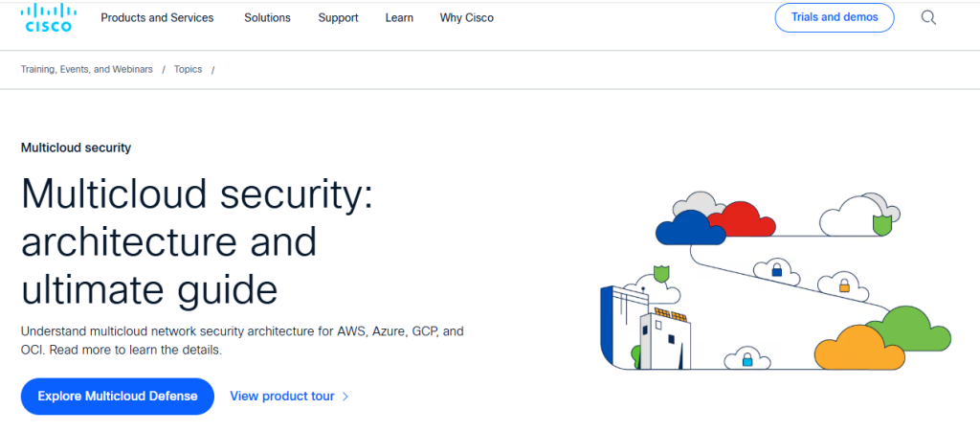Screen dimensions: 980x432
Task: Click the Explore Multicloud Defense button
Action: (118, 397)
